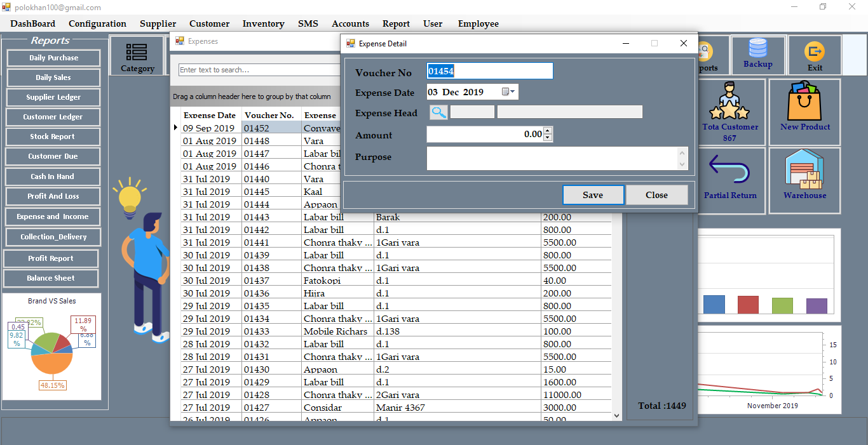This screenshot has width=868, height=445.
Task: Open the Accounts menu
Action: (350, 23)
